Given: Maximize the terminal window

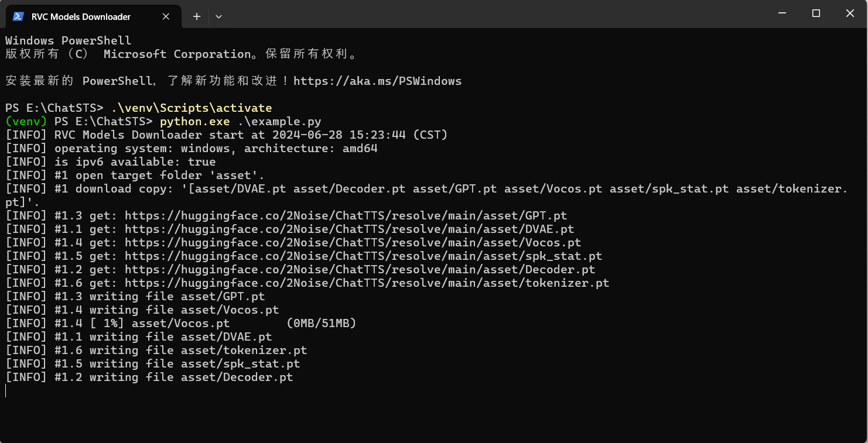Looking at the screenshot, I should pos(816,13).
